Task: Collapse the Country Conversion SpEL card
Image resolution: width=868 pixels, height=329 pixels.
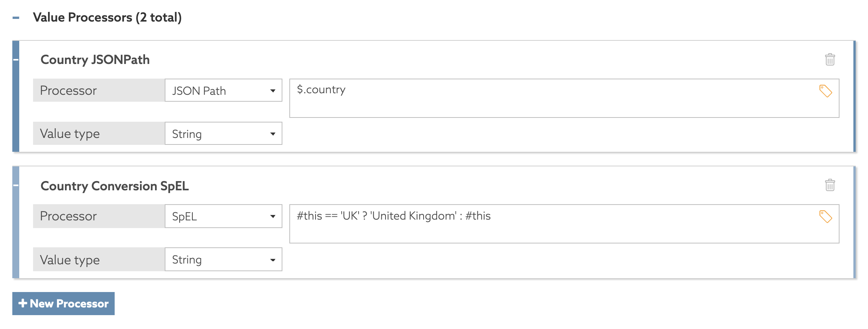Action: [x=15, y=185]
